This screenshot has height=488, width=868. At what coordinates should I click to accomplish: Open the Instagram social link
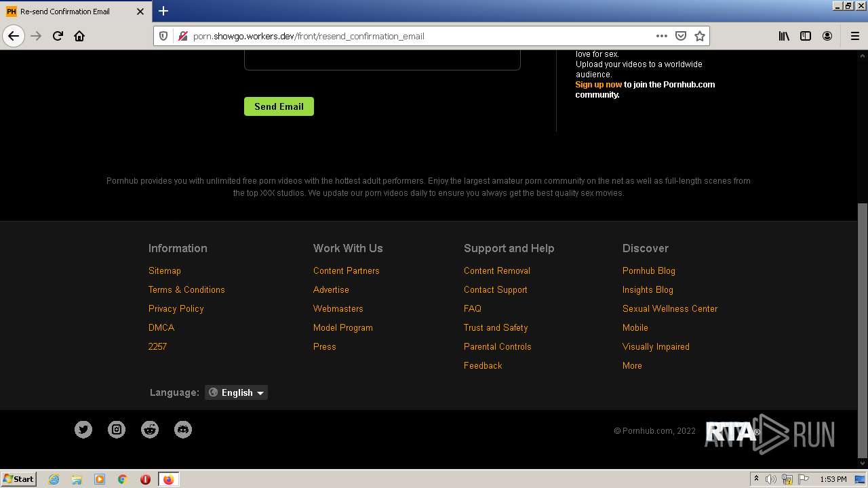click(117, 430)
